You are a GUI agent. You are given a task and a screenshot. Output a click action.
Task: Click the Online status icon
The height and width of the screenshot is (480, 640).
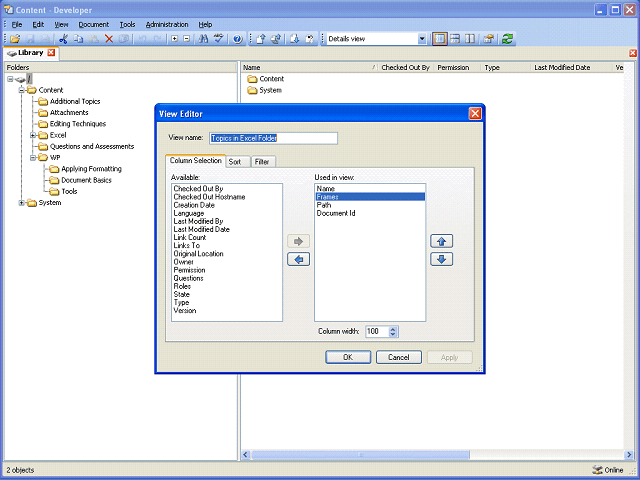pyautogui.click(x=597, y=470)
